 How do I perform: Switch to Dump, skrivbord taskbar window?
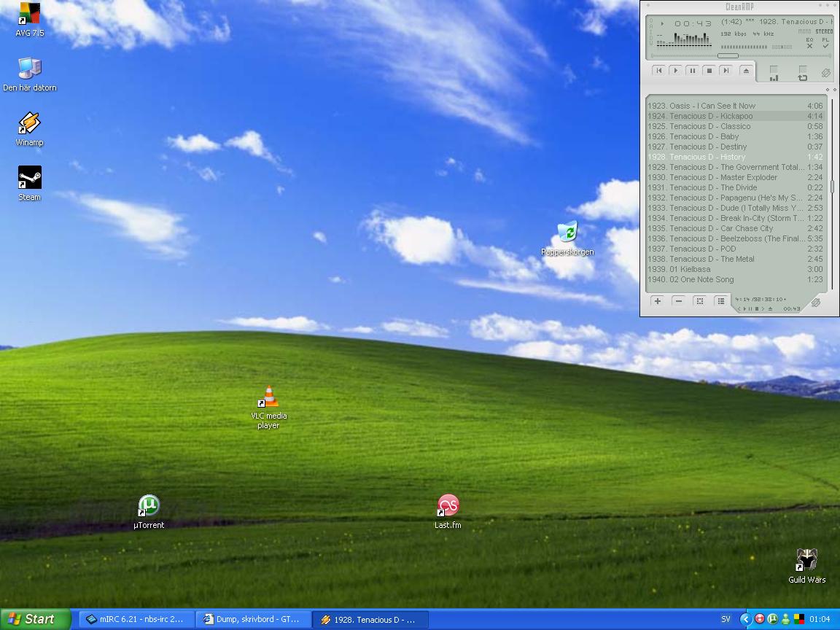[253, 619]
